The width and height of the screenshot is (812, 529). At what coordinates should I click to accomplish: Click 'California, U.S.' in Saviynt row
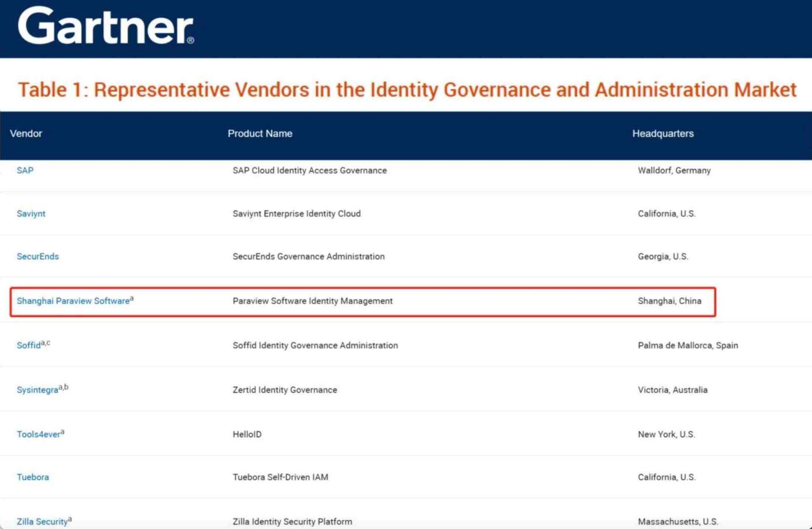coord(667,213)
